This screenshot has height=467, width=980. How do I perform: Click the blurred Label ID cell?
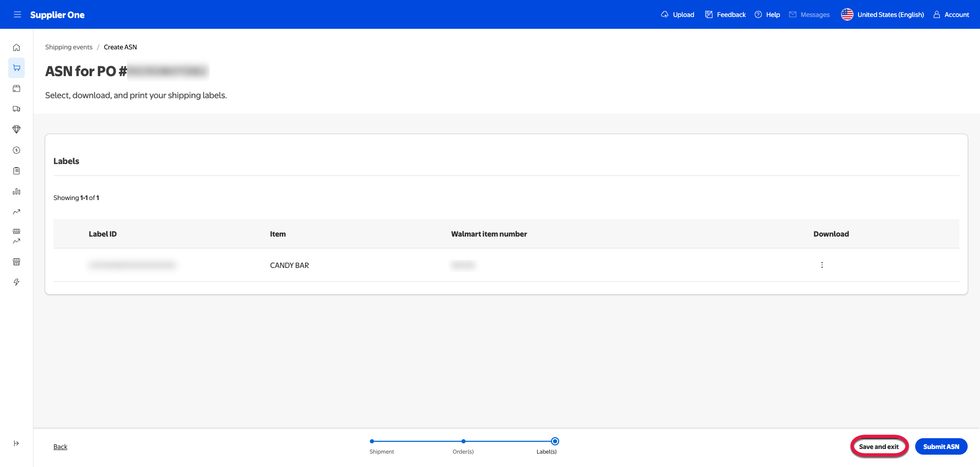point(132,265)
